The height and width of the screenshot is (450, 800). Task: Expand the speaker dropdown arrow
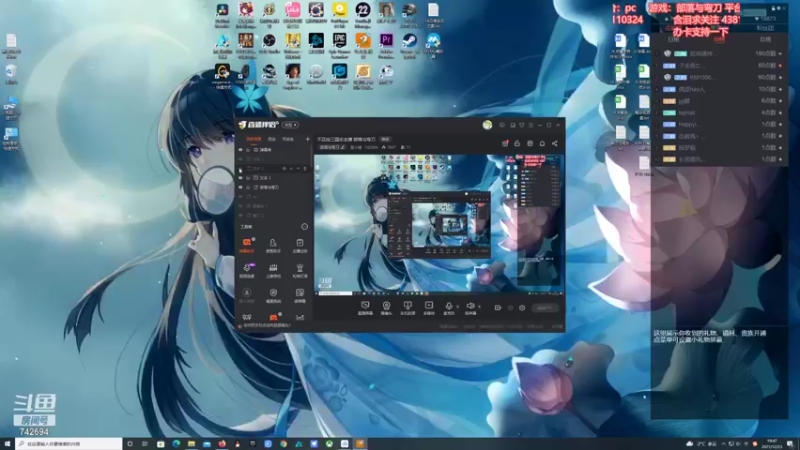pos(479,307)
